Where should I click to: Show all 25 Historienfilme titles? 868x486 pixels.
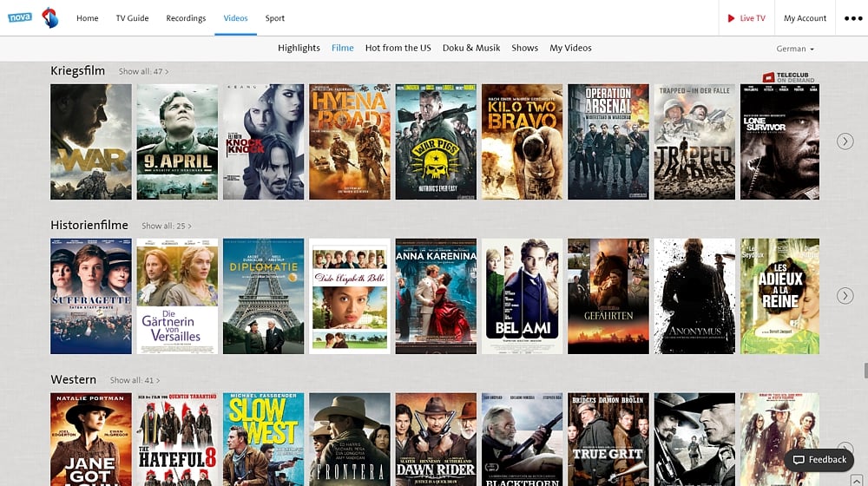coord(167,226)
